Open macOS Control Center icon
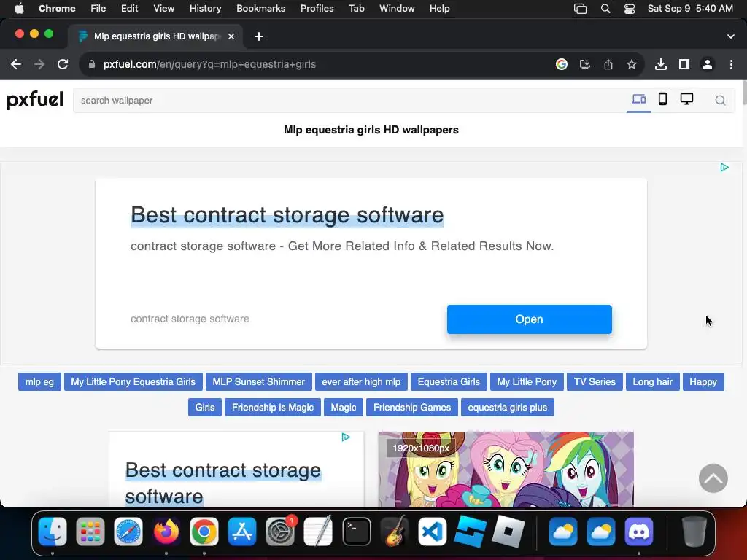The image size is (747, 560). point(630,9)
